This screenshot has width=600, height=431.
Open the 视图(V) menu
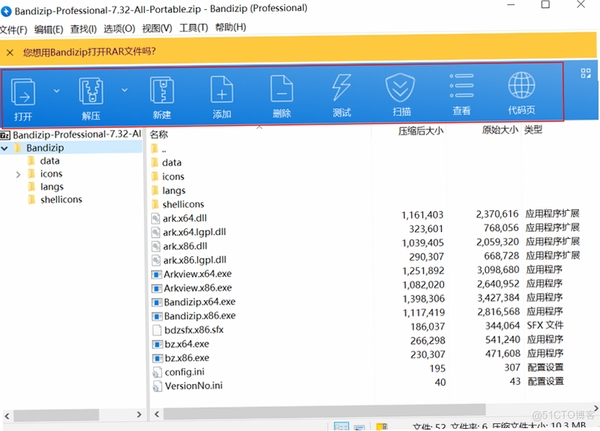[x=157, y=28]
